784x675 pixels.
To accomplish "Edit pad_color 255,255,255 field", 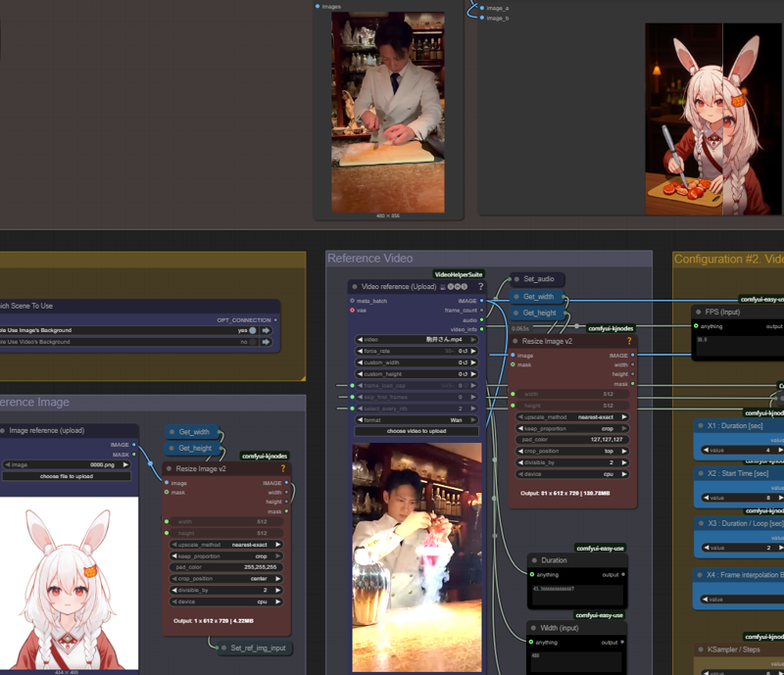I will click(226, 567).
